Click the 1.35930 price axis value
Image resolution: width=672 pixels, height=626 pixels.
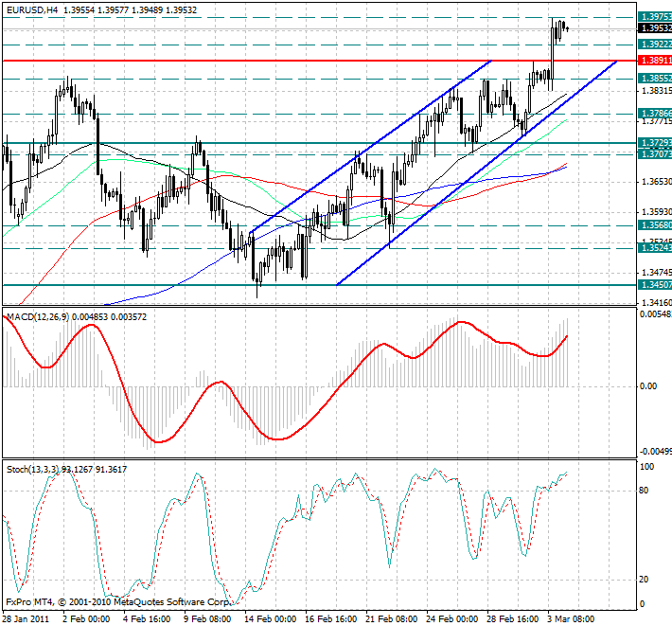pos(656,212)
